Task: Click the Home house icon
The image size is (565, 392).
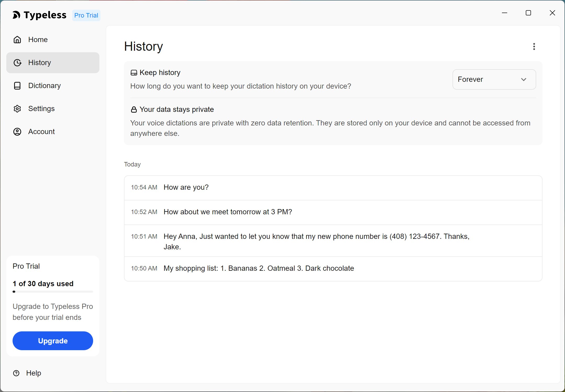Action: pyautogui.click(x=17, y=40)
